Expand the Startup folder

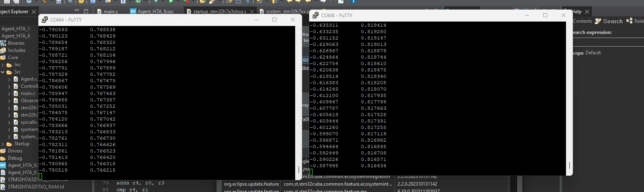pos(3,144)
